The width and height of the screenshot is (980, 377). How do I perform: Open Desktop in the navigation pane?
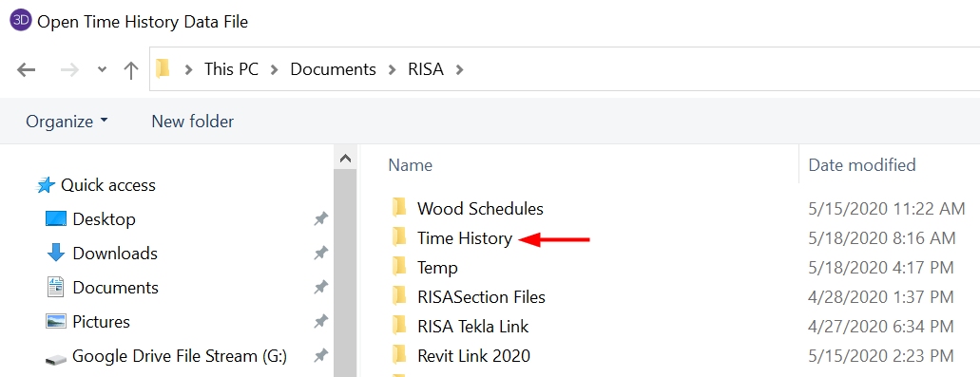point(105,219)
